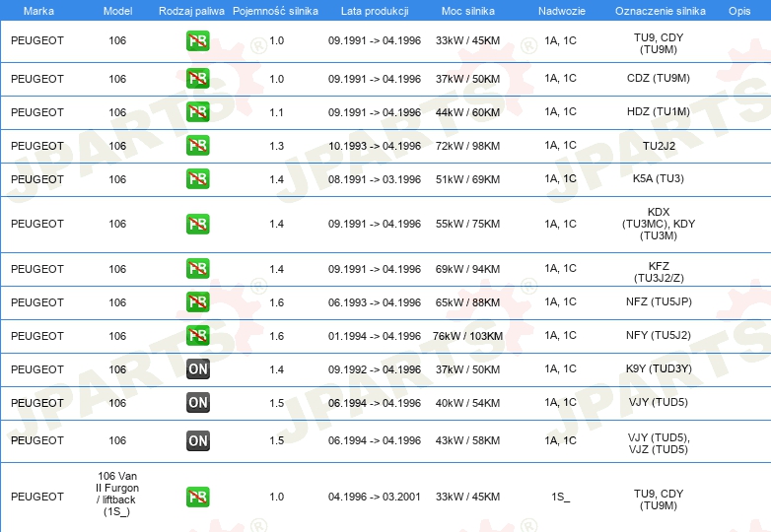This screenshot has width=771, height=532.
Task: Click the 1S_ body type cell
Action: point(561,498)
